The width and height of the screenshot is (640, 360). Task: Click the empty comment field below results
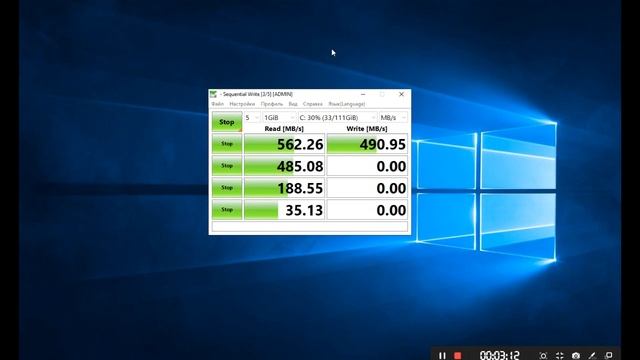(310, 227)
